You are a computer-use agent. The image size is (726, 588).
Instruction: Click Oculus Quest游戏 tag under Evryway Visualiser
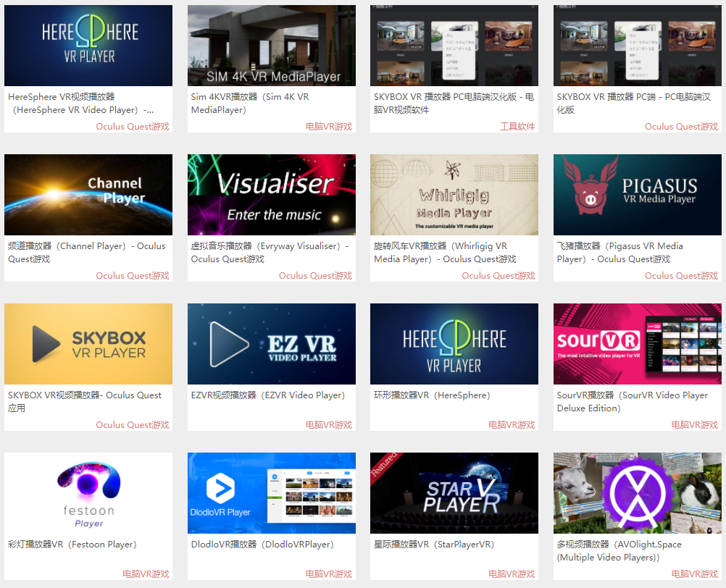click(x=315, y=276)
